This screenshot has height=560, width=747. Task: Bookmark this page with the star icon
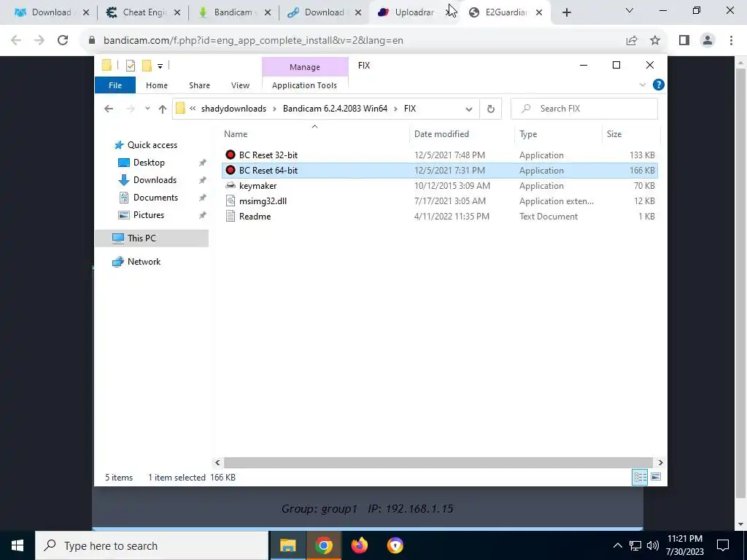click(x=655, y=41)
